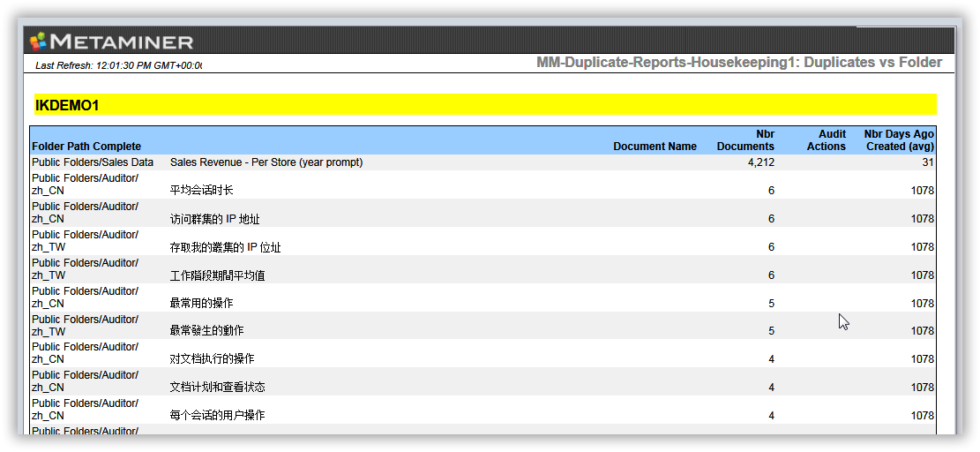Select Sales Revenue - Per Store document name
The height and width of the screenshot is (452, 980).
point(266,162)
